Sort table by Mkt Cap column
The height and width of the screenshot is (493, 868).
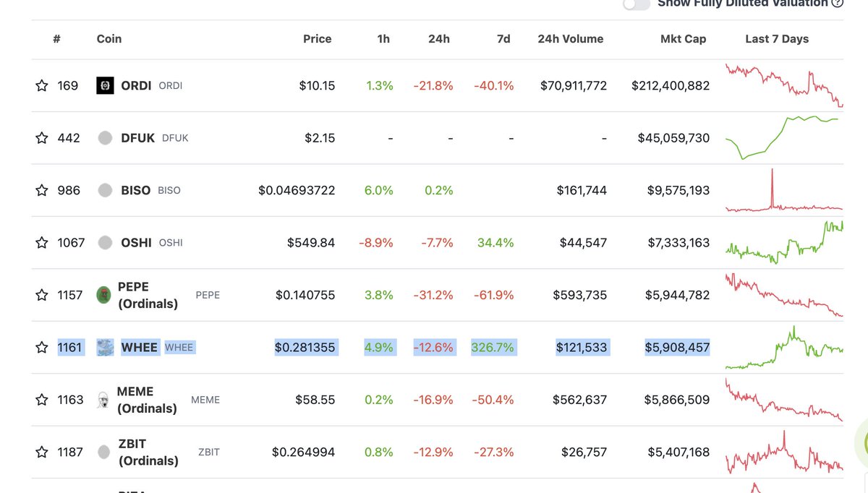[684, 39]
